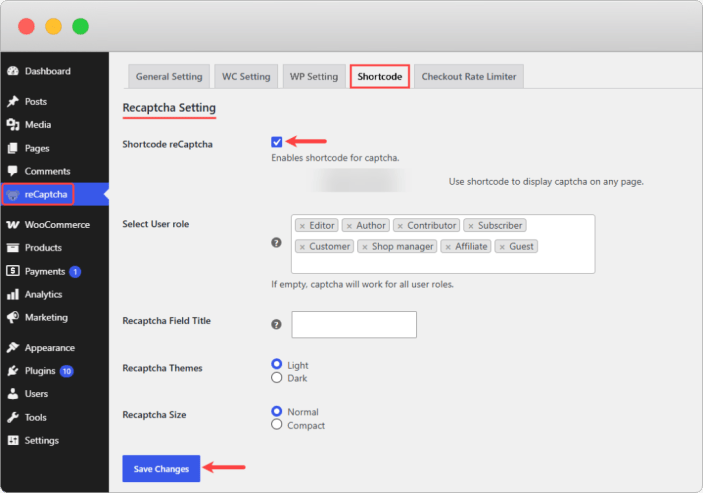Go to Posts in the sidebar
This screenshot has height=493, width=703.
coord(36,102)
